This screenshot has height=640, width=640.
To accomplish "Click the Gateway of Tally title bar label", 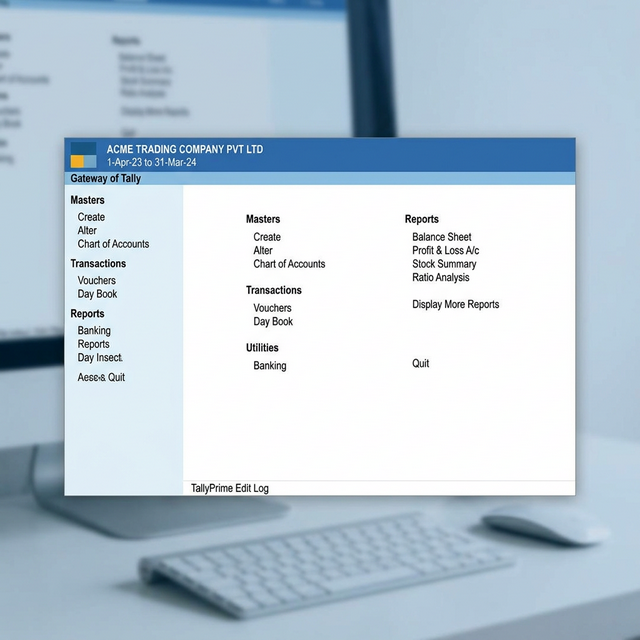I will click(x=106, y=178).
